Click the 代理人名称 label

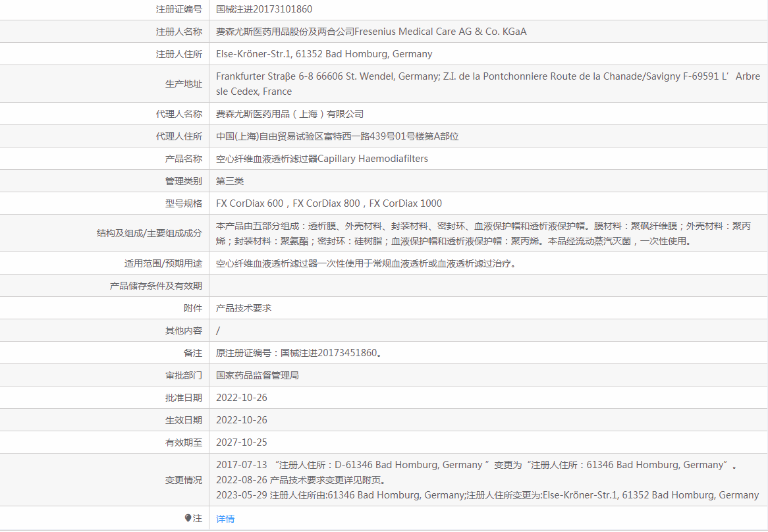pos(178,114)
